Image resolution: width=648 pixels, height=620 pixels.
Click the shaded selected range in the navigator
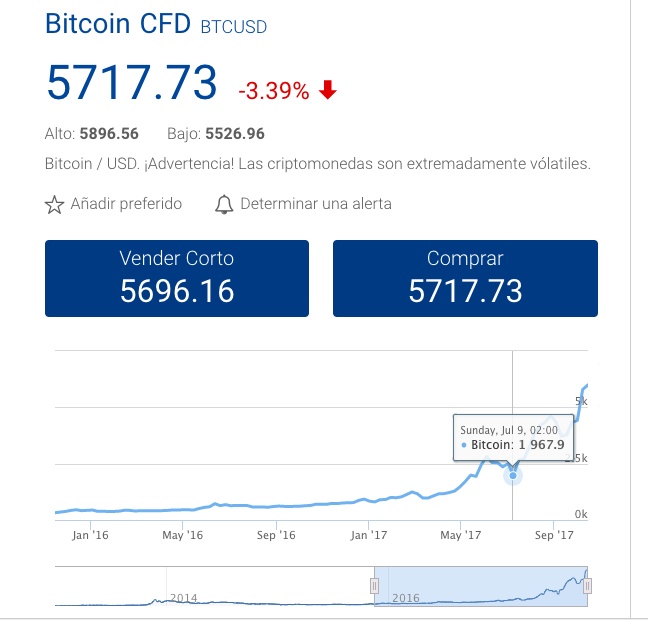[480, 585]
